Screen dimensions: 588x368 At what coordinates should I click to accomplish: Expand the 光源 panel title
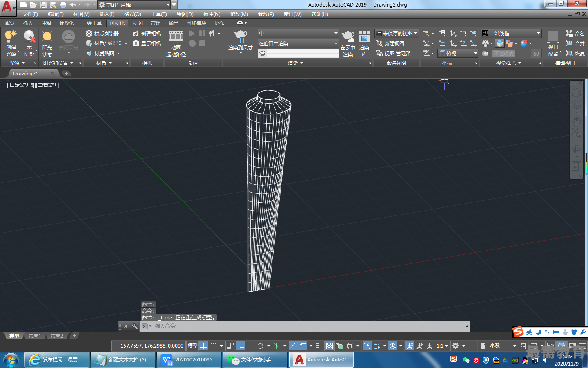point(17,63)
